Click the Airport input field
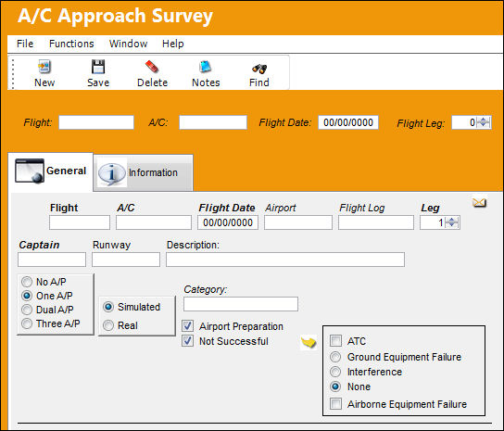This screenshot has width=504, height=431. [x=298, y=222]
